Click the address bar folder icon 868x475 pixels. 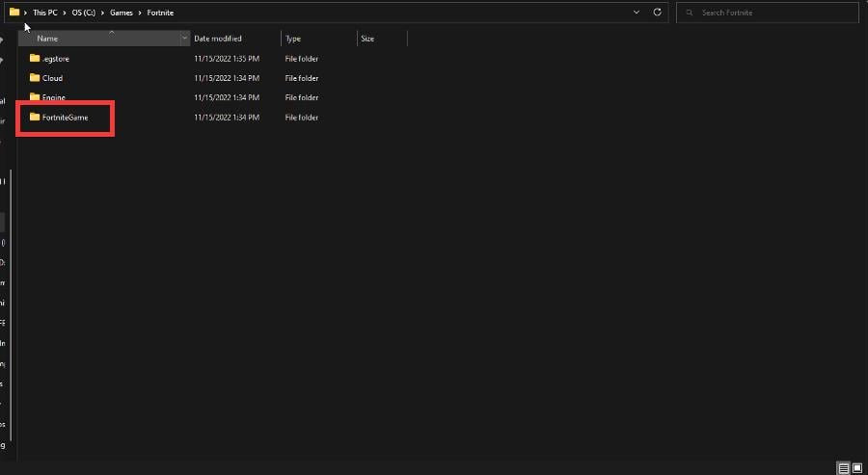(14, 12)
